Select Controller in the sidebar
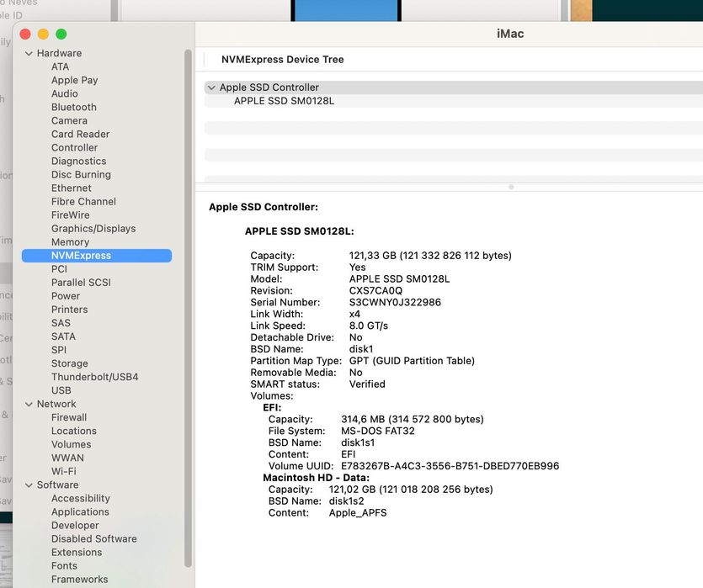The height and width of the screenshot is (588, 703). 74,147
